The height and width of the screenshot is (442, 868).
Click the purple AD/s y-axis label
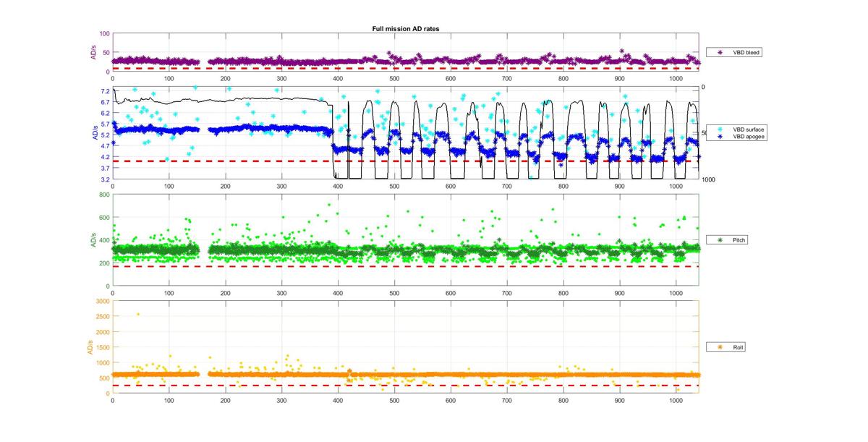(x=93, y=52)
